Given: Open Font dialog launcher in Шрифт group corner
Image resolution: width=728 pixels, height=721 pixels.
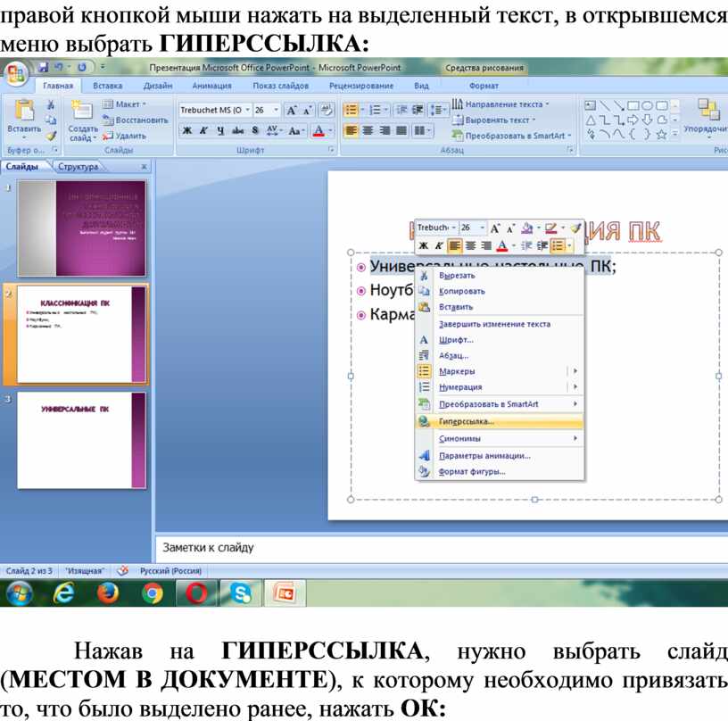Looking at the screenshot, I should click(331, 150).
